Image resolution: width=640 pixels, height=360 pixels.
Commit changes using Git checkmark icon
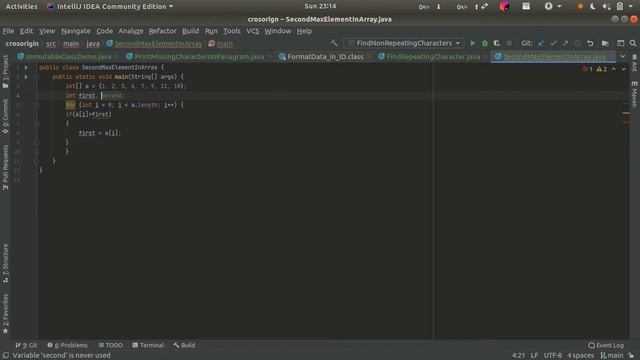553,43
